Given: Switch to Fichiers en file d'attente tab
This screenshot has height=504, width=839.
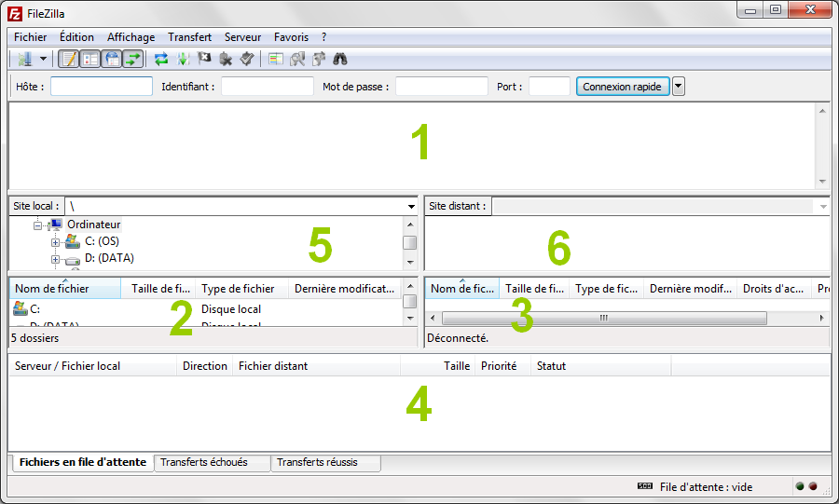Looking at the screenshot, I should coord(83,462).
